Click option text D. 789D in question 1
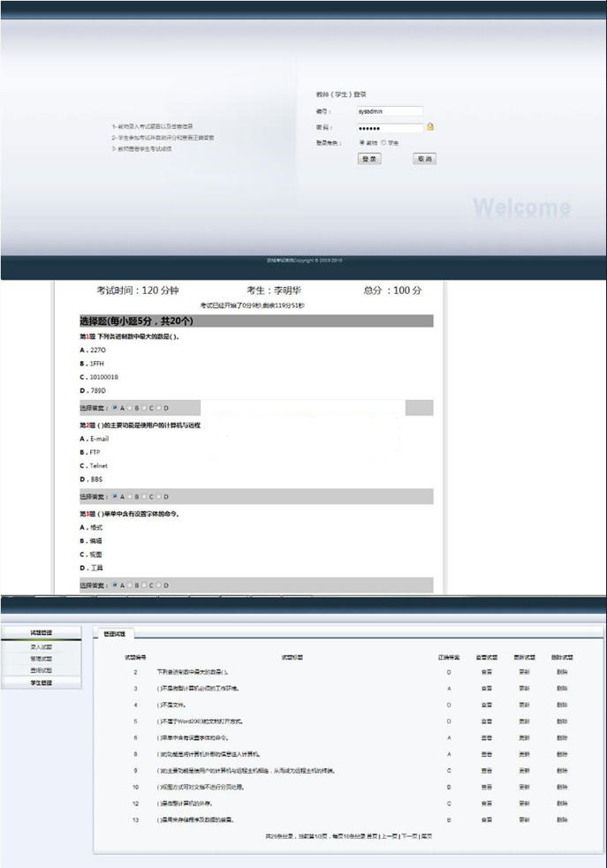 coord(93,390)
